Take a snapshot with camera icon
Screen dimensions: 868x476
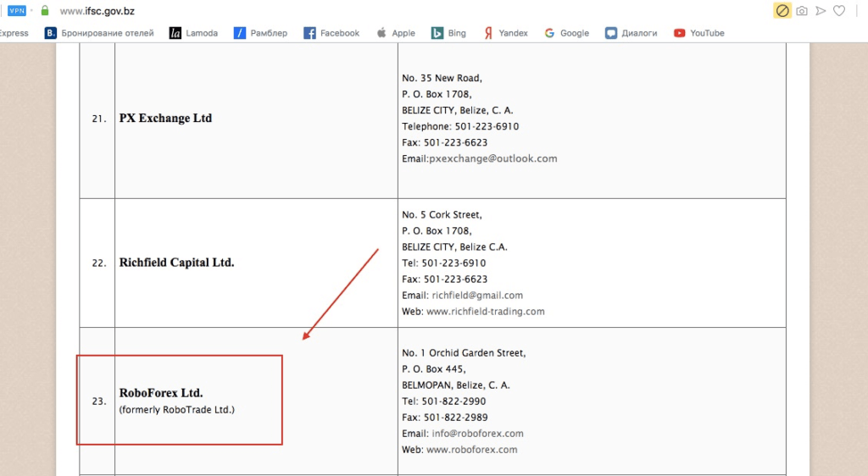801,11
